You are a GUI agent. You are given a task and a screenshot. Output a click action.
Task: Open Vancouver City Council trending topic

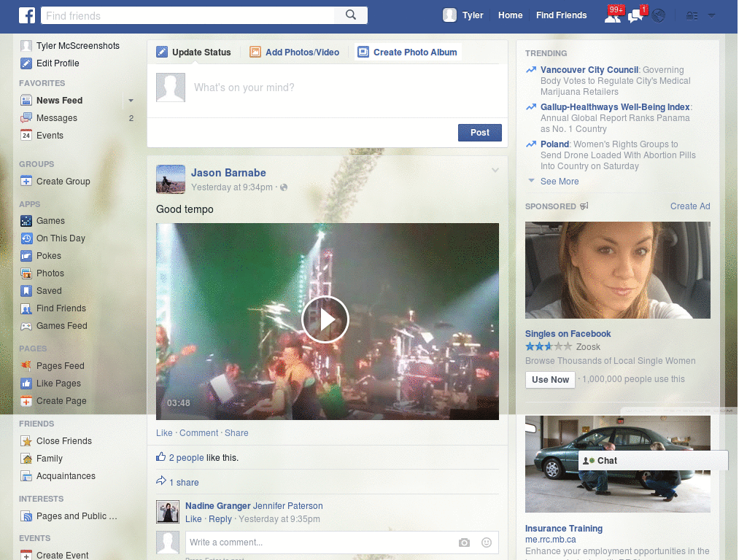(x=589, y=70)
